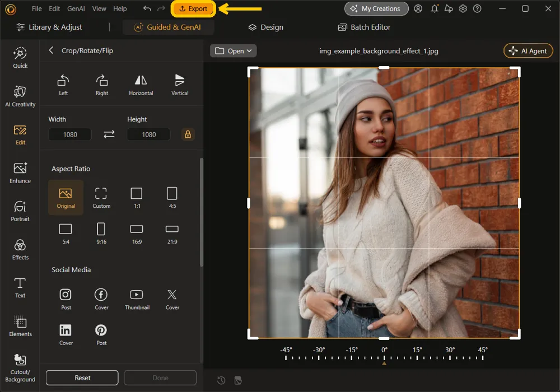
Task: Flip the image Horizontal
Action: [141, 85]
